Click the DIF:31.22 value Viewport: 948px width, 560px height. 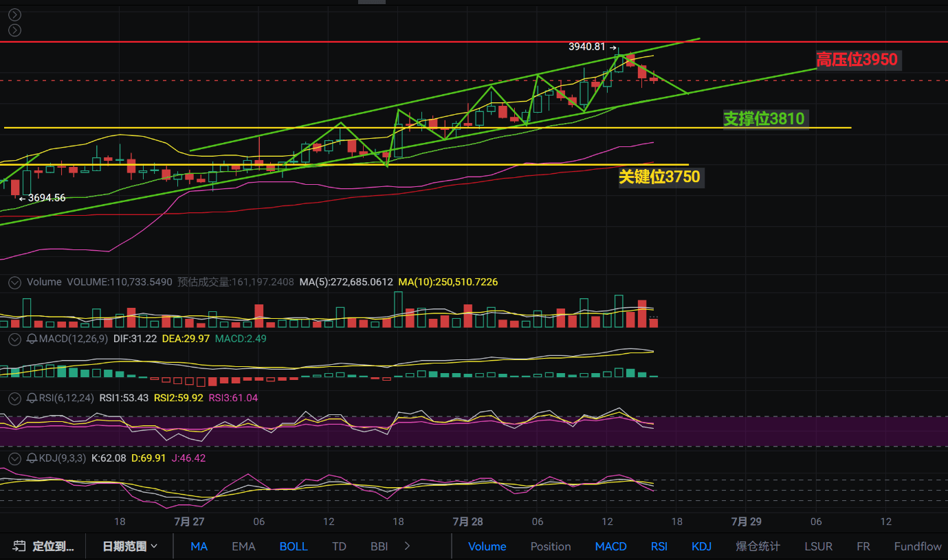pyautogui.click(x=135, y=338)
